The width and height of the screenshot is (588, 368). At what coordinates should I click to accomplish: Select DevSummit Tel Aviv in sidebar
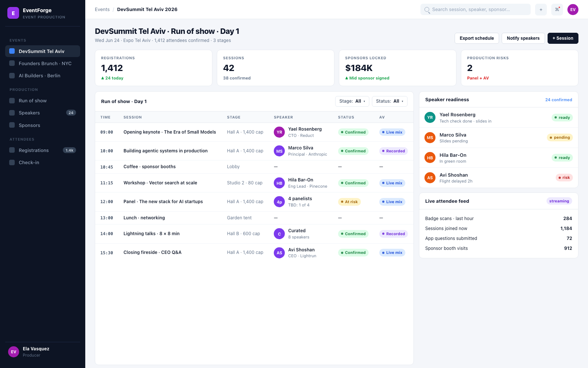point(43,51)
